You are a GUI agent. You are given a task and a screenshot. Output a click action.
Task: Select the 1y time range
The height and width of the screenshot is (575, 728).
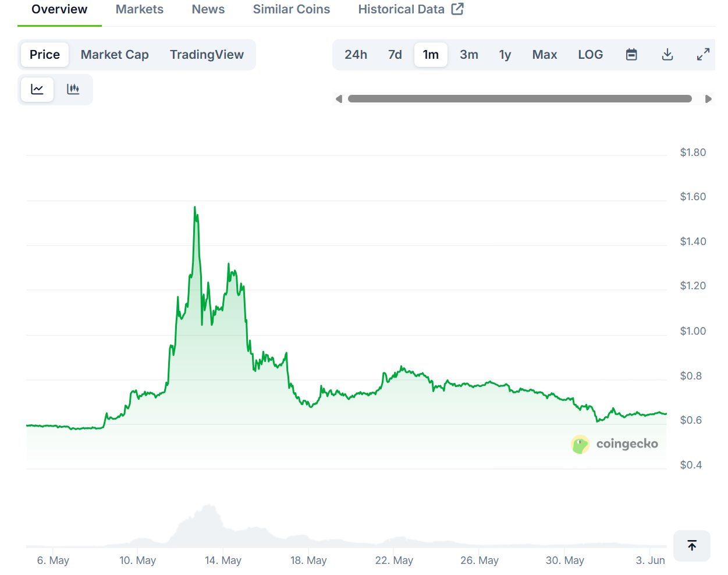[505, 55]
